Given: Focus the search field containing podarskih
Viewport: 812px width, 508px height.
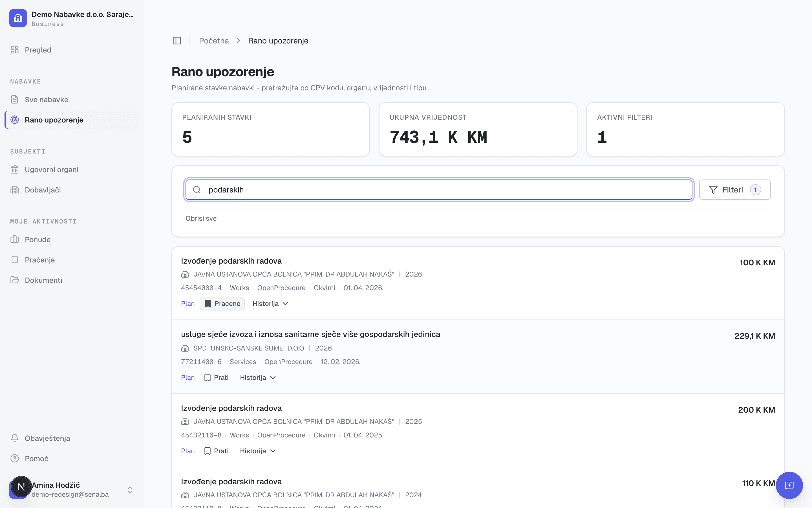Looking at the screenshot, I should coord(439,190).
